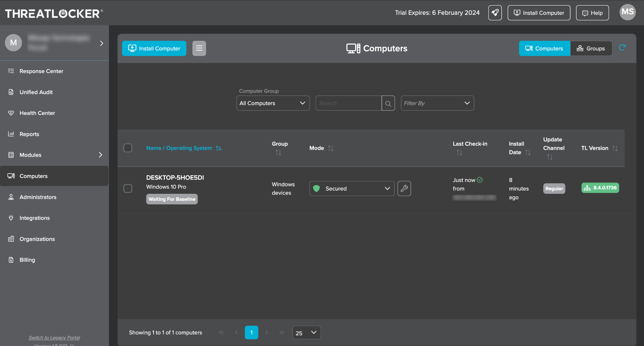Click the green check-in status checkmark
The image size is (644, 346).
[480, 180]
